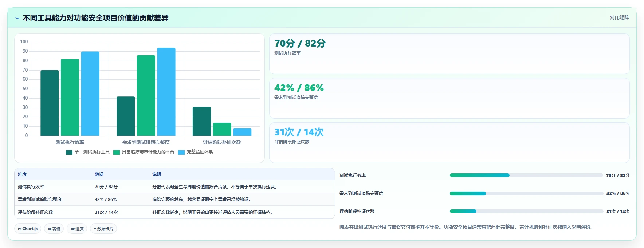The image size is (644, 248).
Task: Select the 表格 tag chip
Action: click(x=54, y=229)
